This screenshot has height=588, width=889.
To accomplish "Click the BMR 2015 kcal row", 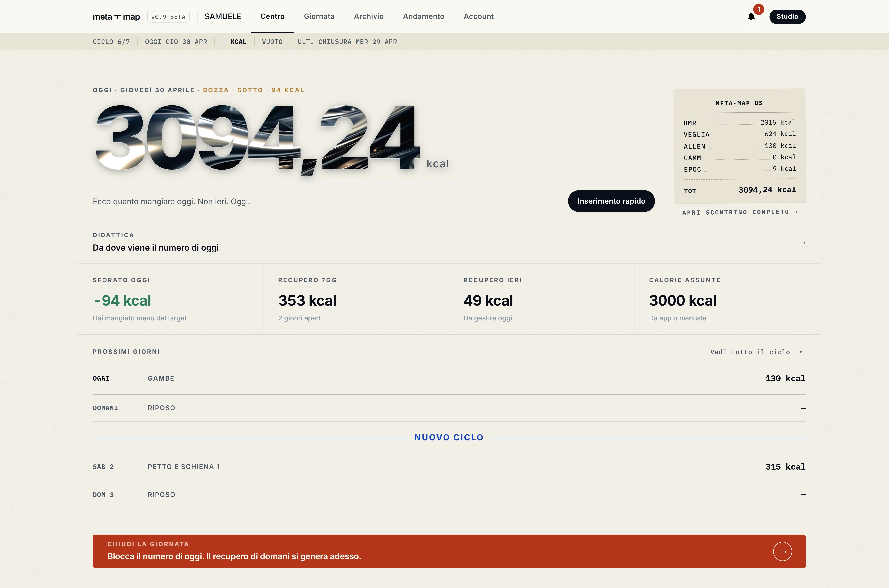I will click(739, 123).
